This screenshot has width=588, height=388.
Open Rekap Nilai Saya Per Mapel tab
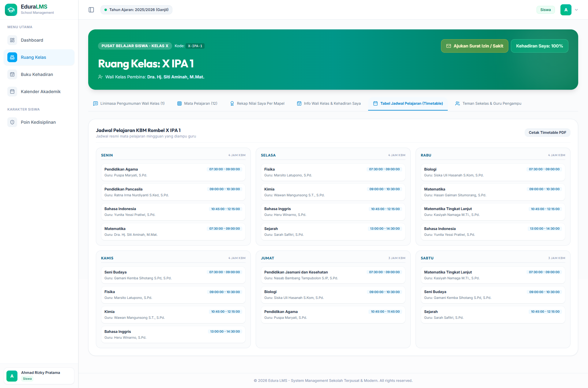coord(257,104)
